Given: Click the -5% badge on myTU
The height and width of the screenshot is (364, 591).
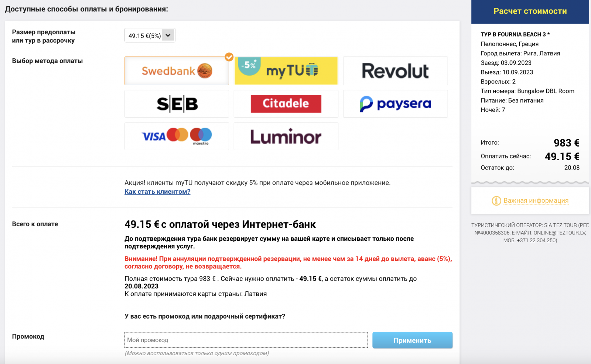Looking at the screenshot, I should [248, 65].
